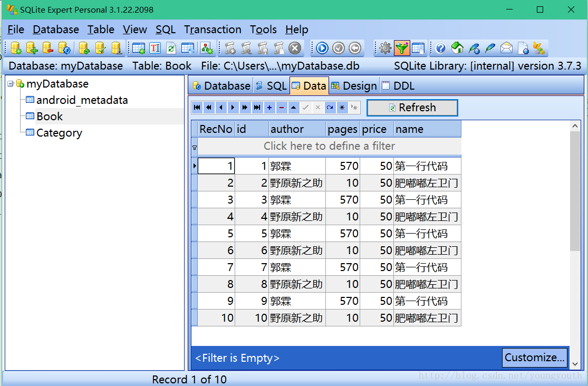Image resolution: width=588 pixels, height=386 pixels.
Task: Click the database refresh icon with green arrows
Action: [84, 48]
